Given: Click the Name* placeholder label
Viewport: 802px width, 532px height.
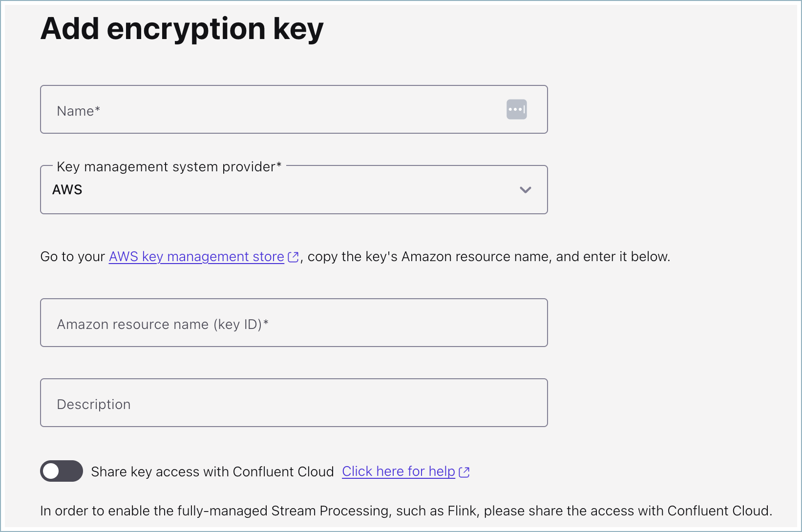Looking at the screenshot, I should (78, 111).
